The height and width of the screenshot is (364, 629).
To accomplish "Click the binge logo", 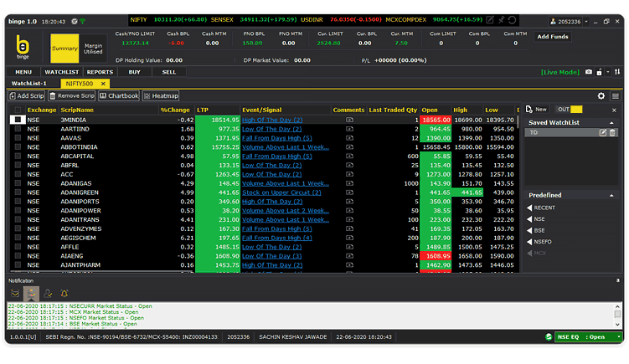I will click(23, 47).
